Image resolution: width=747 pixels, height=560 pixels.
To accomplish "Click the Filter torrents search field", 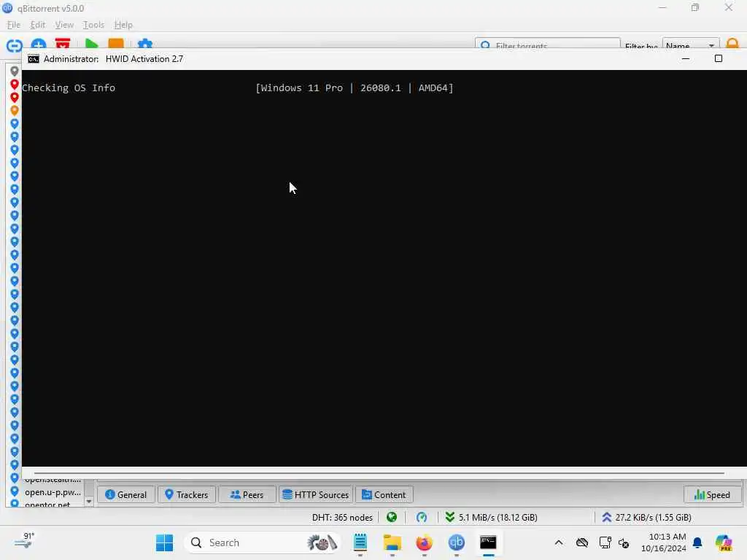I will pos(548,44).
